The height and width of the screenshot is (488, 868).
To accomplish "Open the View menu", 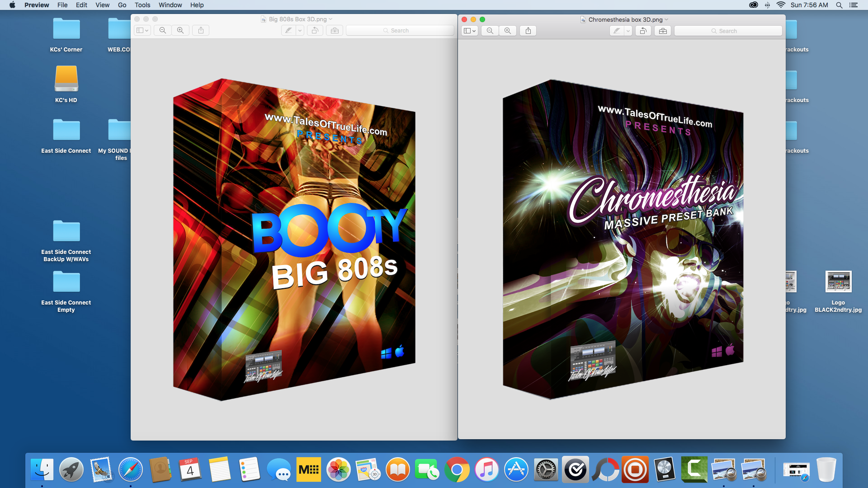I will (x=102, y=5).
